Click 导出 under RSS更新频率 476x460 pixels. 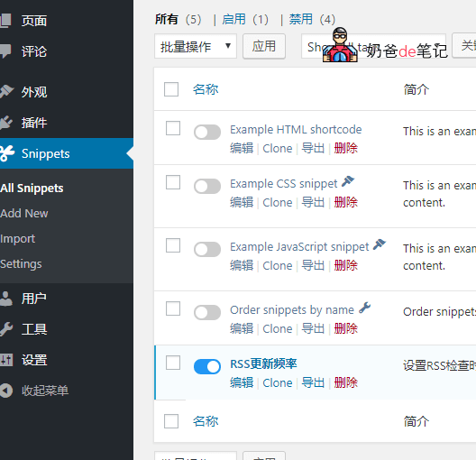pos(313,382)
